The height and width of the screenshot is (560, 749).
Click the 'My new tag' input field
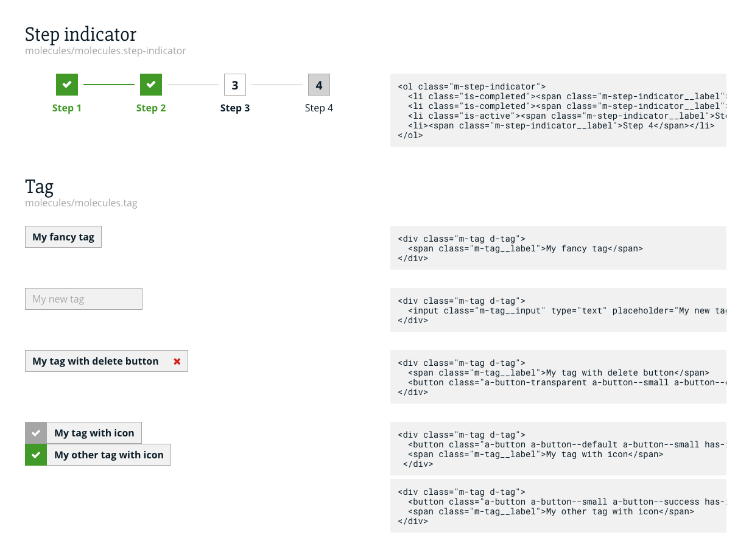83,299
